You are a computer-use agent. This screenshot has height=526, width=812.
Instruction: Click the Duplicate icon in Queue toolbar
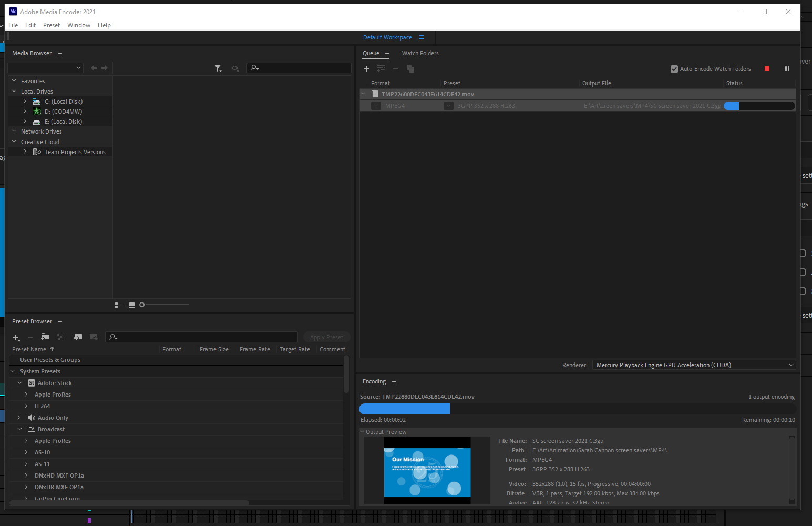point(410,68)
